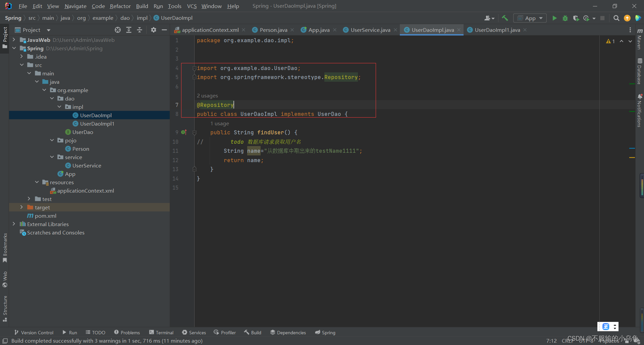Open the Structure side panel
644x345 pixels.
tap(5, 308)
